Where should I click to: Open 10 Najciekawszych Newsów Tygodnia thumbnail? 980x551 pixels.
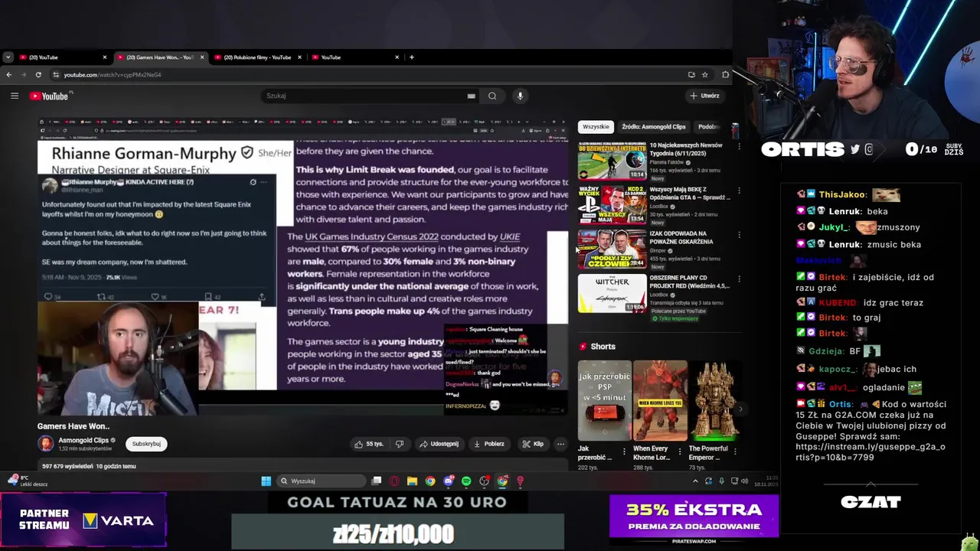click(x=612, y=161)
